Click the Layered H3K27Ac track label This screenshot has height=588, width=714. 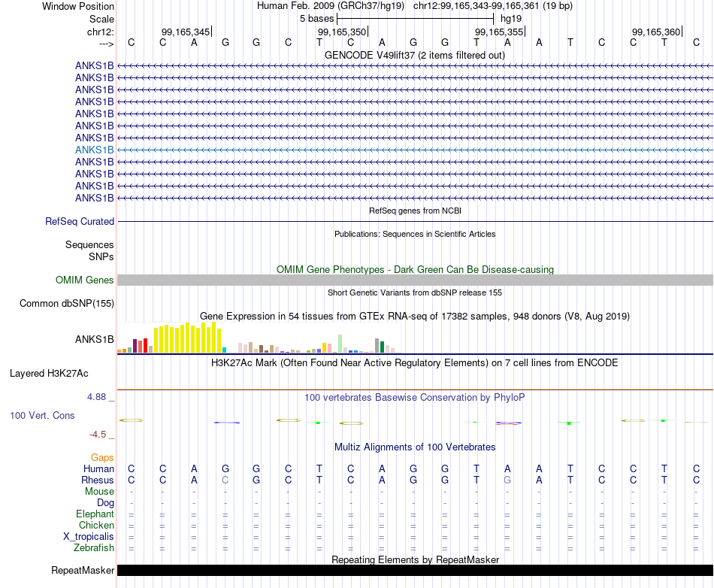(49, 374)
